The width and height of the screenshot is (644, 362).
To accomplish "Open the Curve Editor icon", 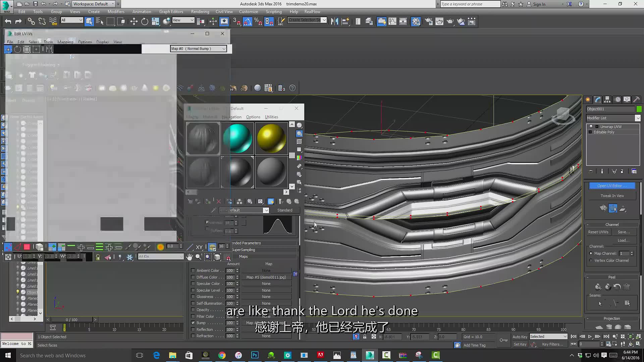I will pyautogui.click(x=392, y=21).
